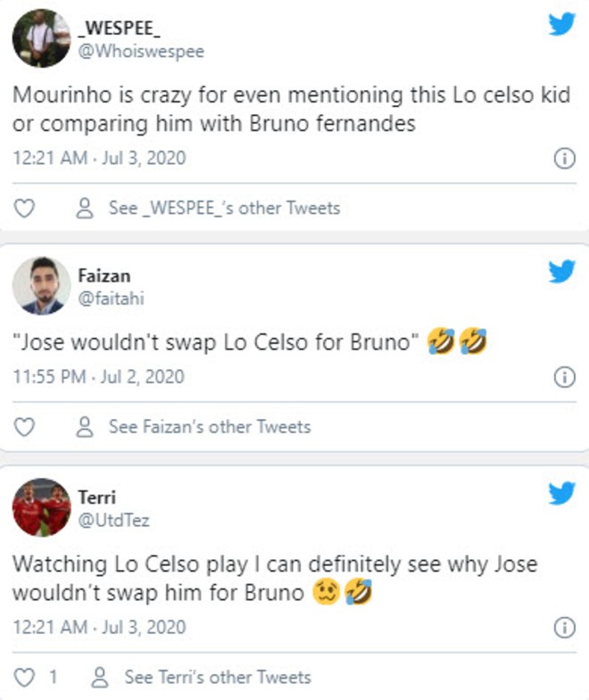View Terri's profile picture
The height and width of the screenshot is (700, 589).
coord(42,508)
